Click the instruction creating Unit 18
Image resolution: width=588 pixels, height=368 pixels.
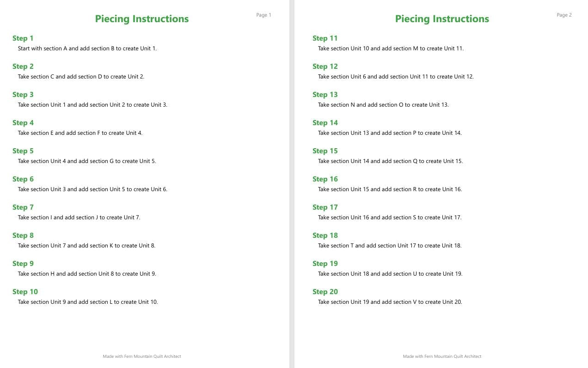click(390, 246)
